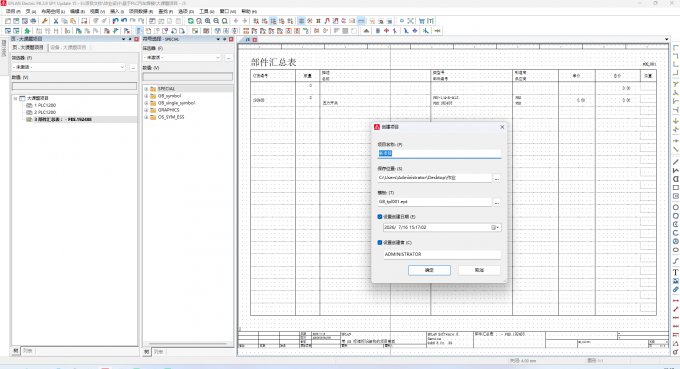The height and width of the screenshot is (369, 680).
Task: Click the Previous page left arrow
Action: (x=236, y=21)
